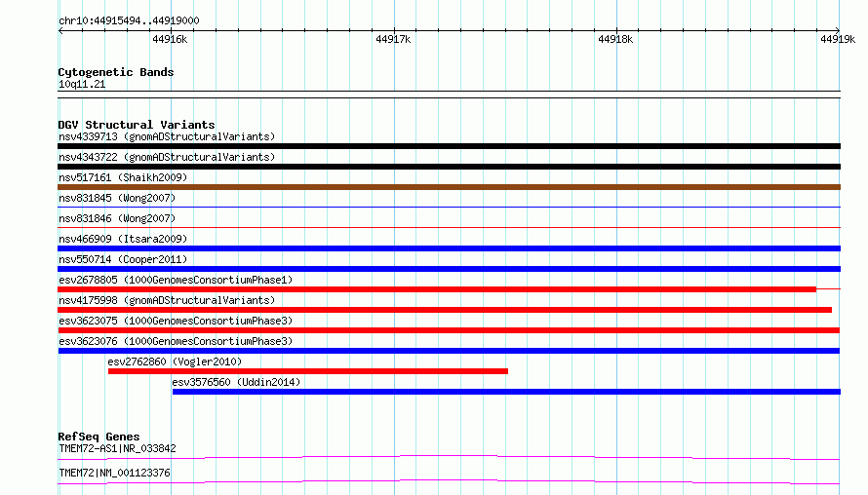
Task: Click the DGV Structural Variants track title
Action: click(x=137, y=125)
